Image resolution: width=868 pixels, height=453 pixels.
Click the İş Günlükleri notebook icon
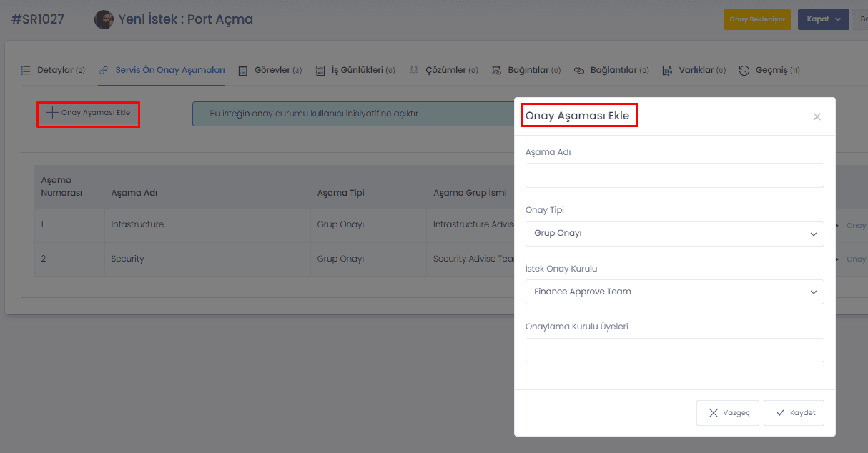coord(320,70)
